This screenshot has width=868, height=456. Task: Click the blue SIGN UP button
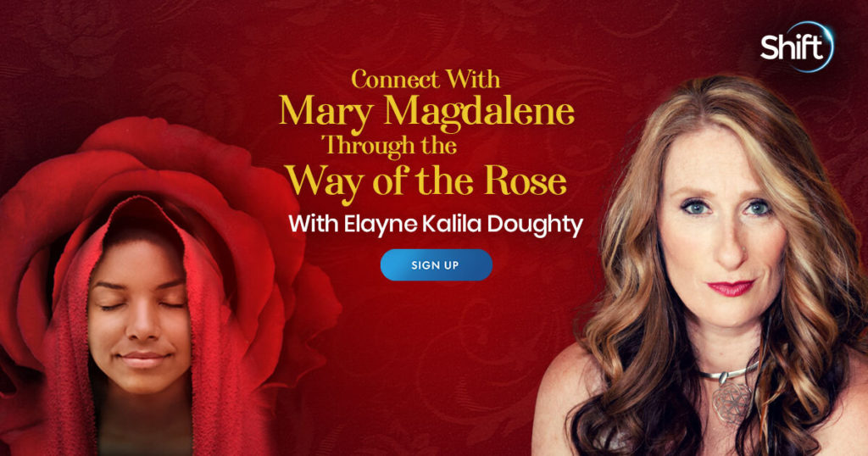point(437,265)
